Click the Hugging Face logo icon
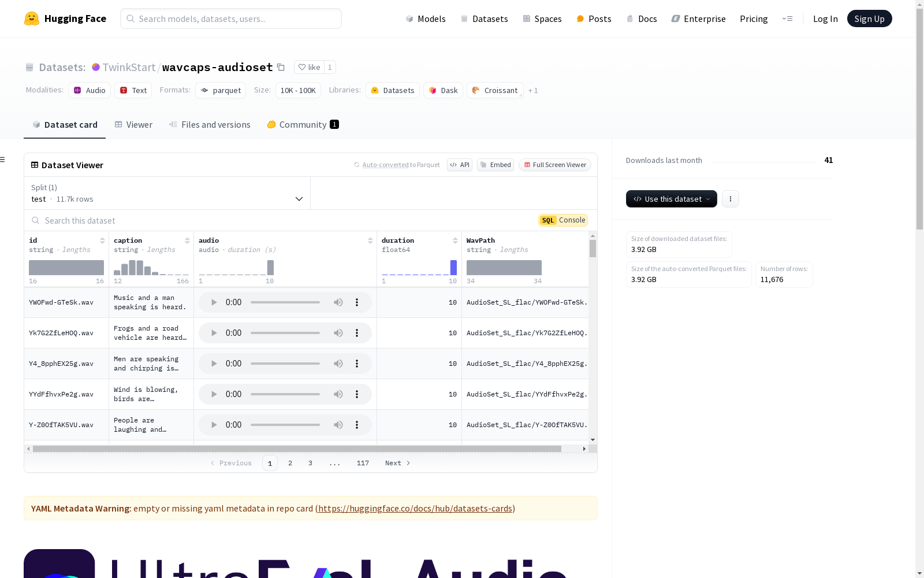Image resolution: width=924 pixels, height=578 pixels. 32,18
